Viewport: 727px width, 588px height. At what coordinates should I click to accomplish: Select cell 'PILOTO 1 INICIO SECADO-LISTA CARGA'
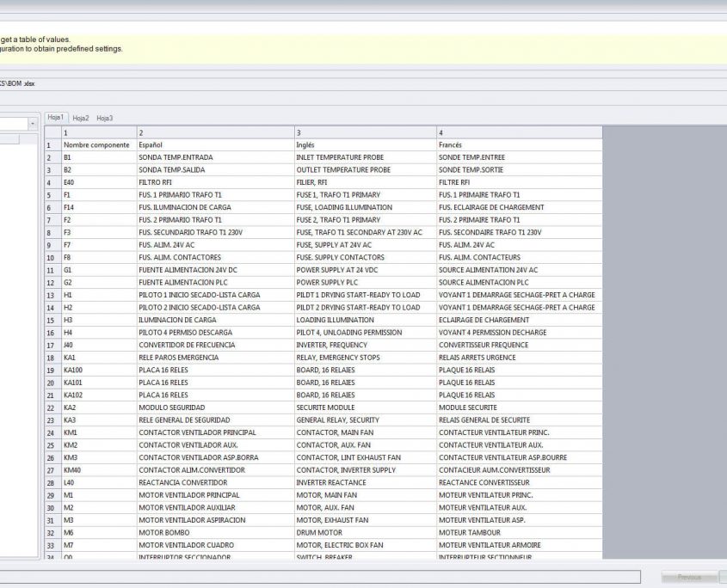click(x=216, y=295)
